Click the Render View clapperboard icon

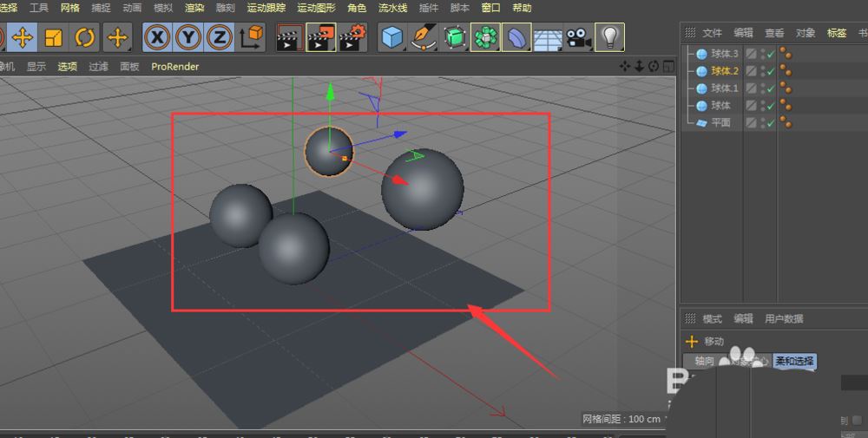click(x=289, y=37)
